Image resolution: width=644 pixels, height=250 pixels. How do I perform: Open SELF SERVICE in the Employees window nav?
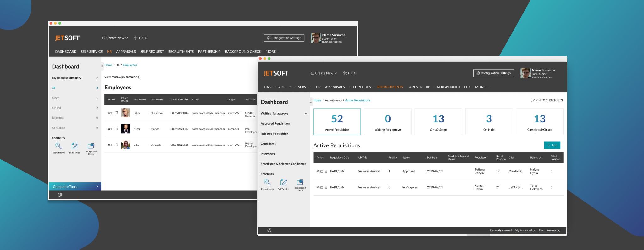92,52
